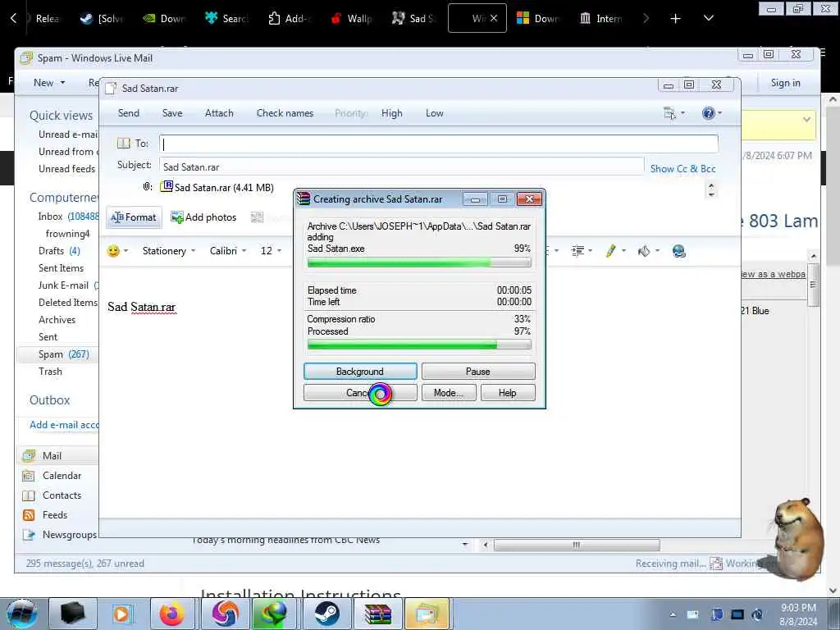Image resolution: width=840 pixels, height=630 pixels.
Task: Click the Help button in WinRAR dialog
Action: pyautogui.click(x=507, y=393)
